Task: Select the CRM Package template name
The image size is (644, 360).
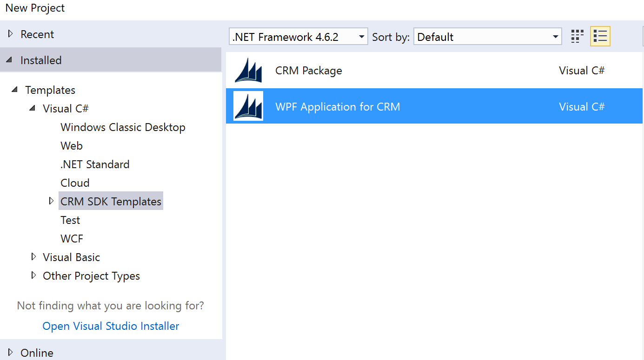Action: click(309, 71)
